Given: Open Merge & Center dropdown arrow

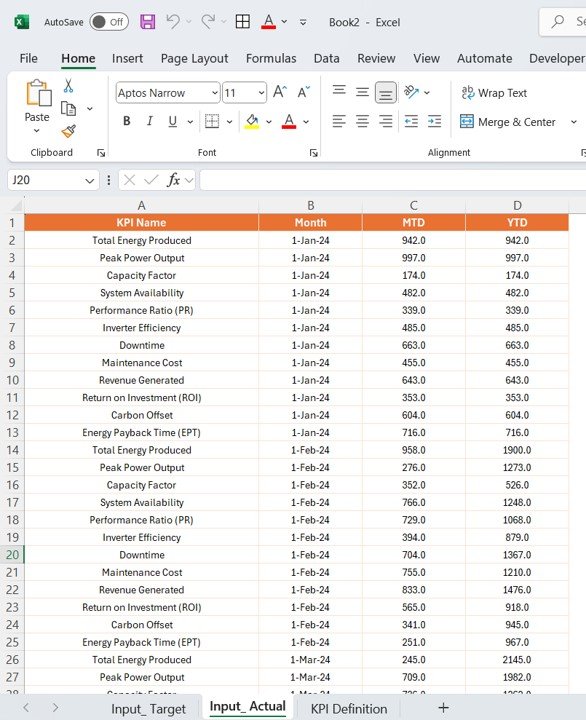Looking at the screenshot, I should [574, 122].
